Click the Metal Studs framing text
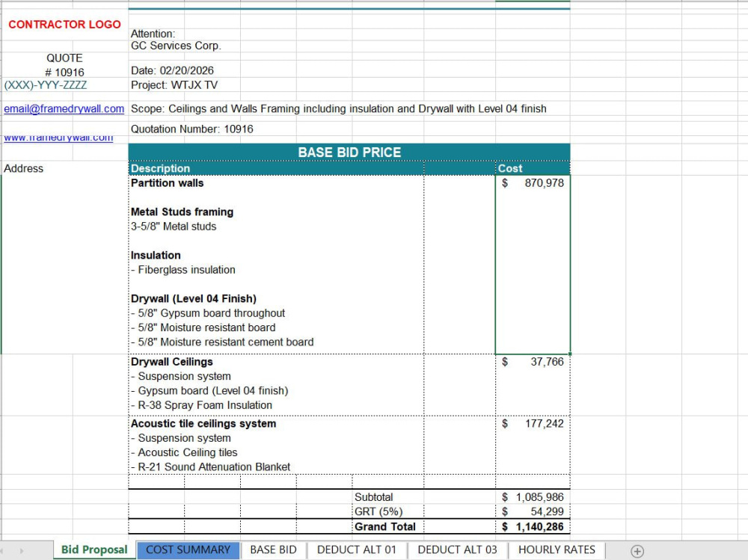748x560 pixels. (182, 212)
